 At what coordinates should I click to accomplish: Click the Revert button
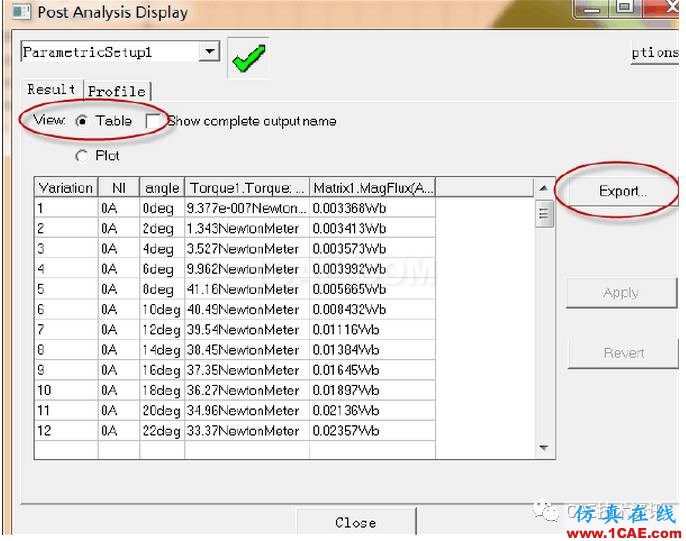(623, 353)
